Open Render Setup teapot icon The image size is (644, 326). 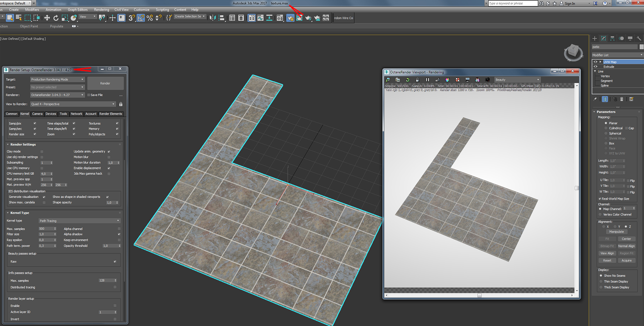coord(290,18)
